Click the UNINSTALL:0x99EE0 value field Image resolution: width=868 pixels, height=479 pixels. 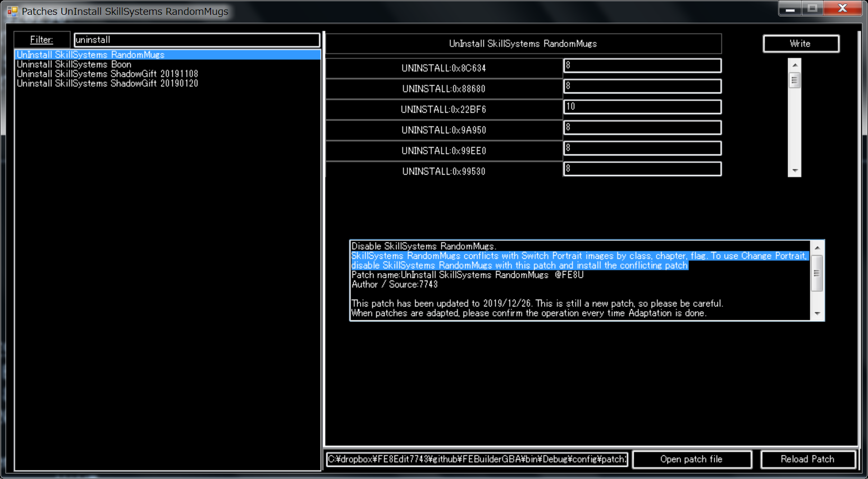click(x=642, y=148)
